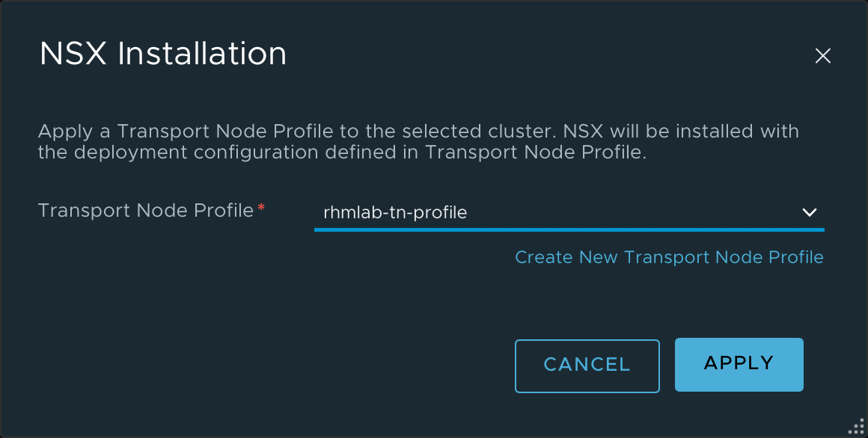Click the NSX Installation dialog title
868x438 pixels.
pos(163,54)
